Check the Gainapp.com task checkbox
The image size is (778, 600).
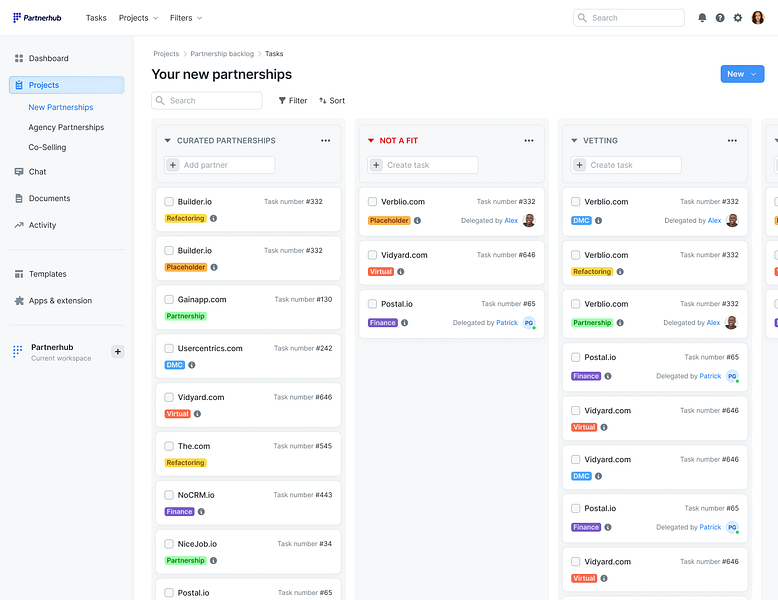pos(169,299)
